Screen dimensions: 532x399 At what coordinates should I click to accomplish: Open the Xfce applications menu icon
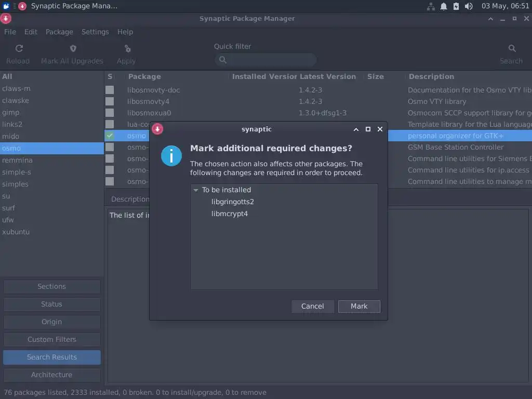click(x=6, y=6)
